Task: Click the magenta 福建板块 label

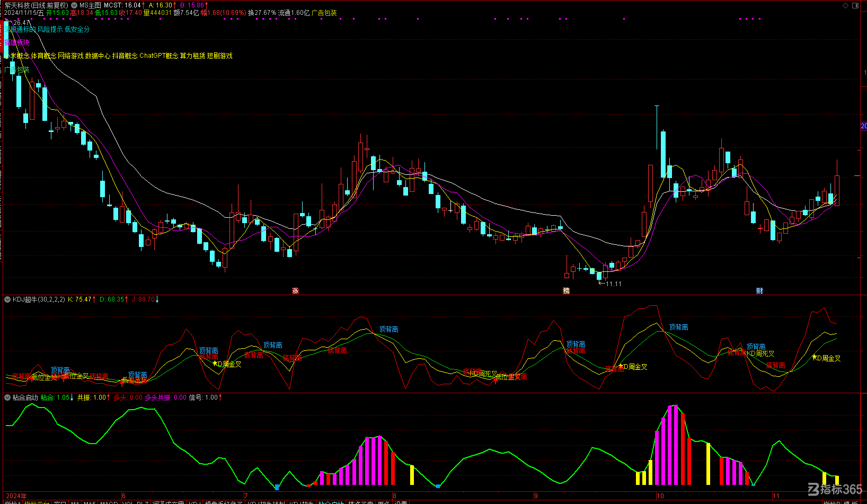Action: point(17,42)
